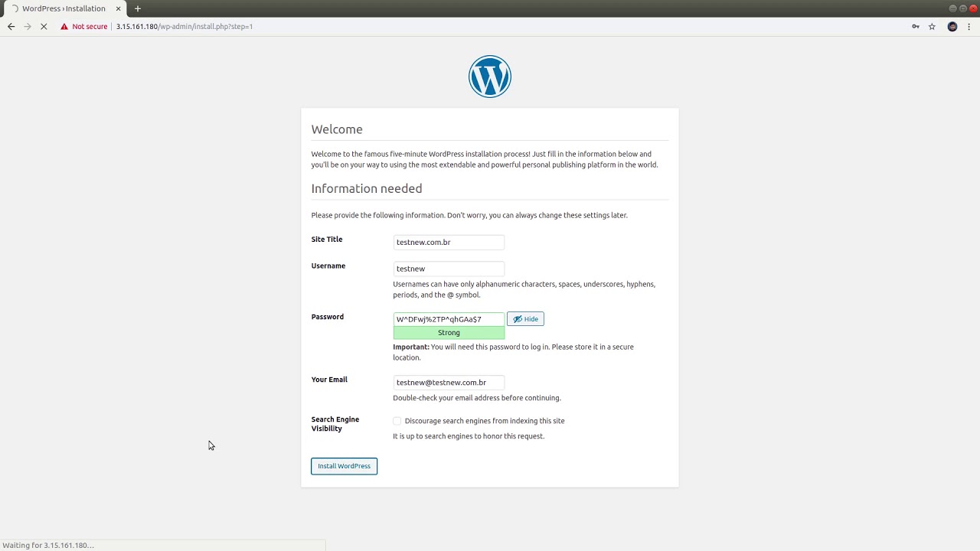Go back with the browser back arrow
Screen dimensions: 980x551
pyautogui.click(x=11, y=26)
